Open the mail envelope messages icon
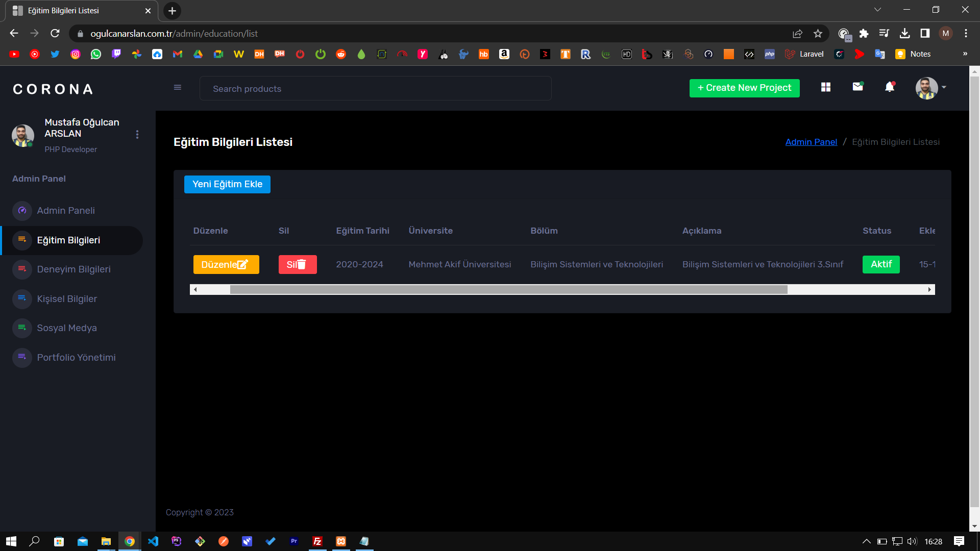The width and height of the screenshot is (980, 551). (x=857, y=87)
